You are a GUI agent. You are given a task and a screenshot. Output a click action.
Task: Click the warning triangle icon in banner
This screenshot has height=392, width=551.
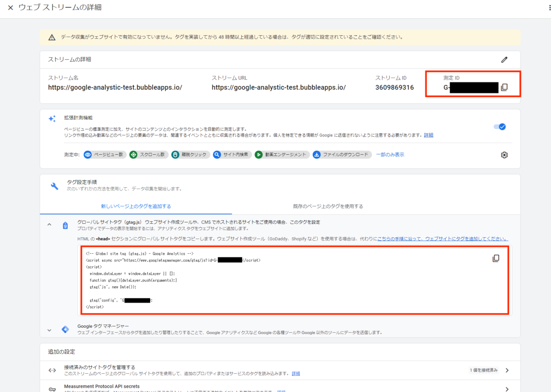(x=52, y=37)
